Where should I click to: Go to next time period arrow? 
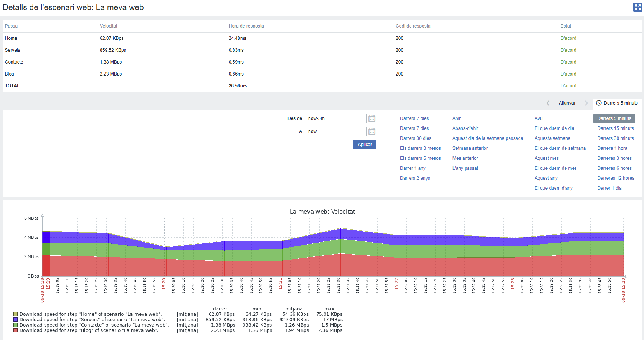(586, 103)
